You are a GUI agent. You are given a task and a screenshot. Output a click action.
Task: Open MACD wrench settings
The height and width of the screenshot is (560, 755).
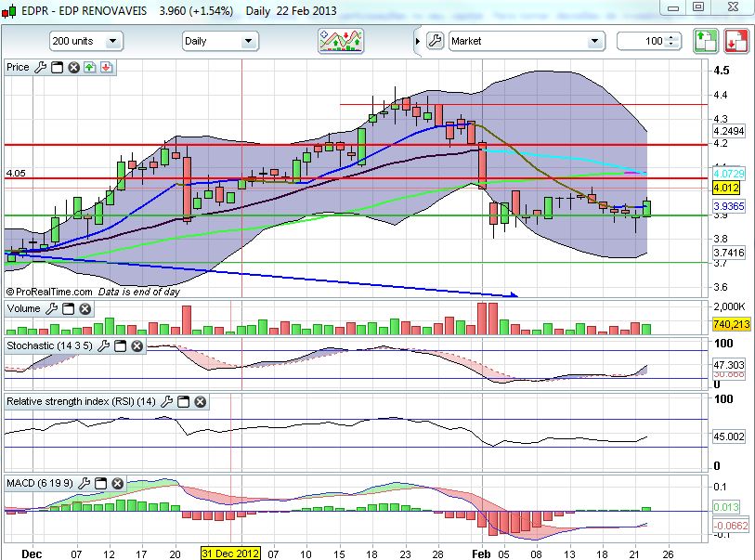point(85,484)
